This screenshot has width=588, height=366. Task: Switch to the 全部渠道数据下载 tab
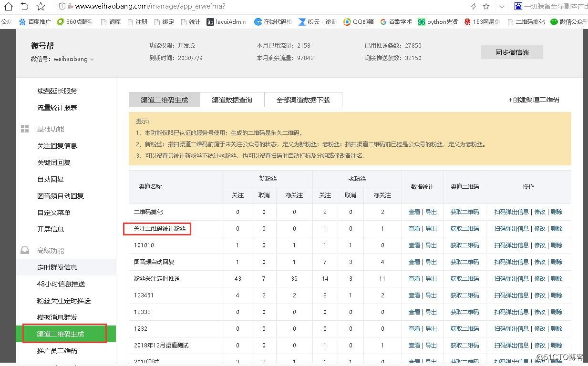pos(303,100)
